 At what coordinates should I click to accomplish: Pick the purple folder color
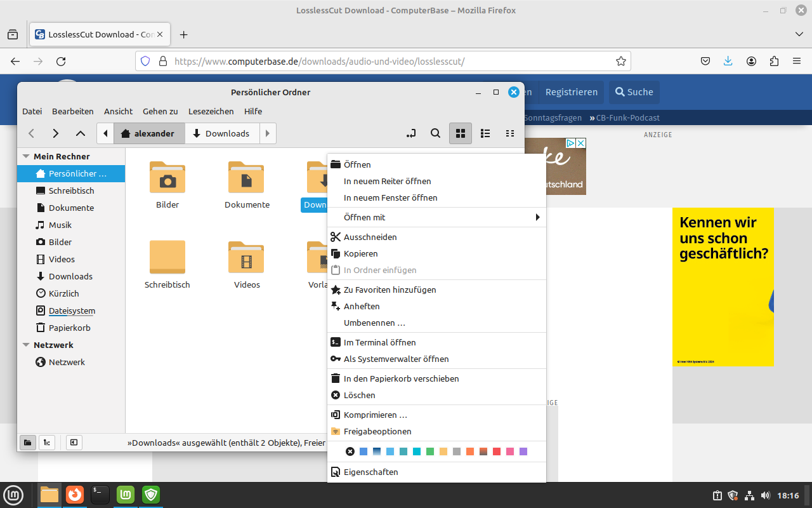pyautogui.click(x=523, y=451)
